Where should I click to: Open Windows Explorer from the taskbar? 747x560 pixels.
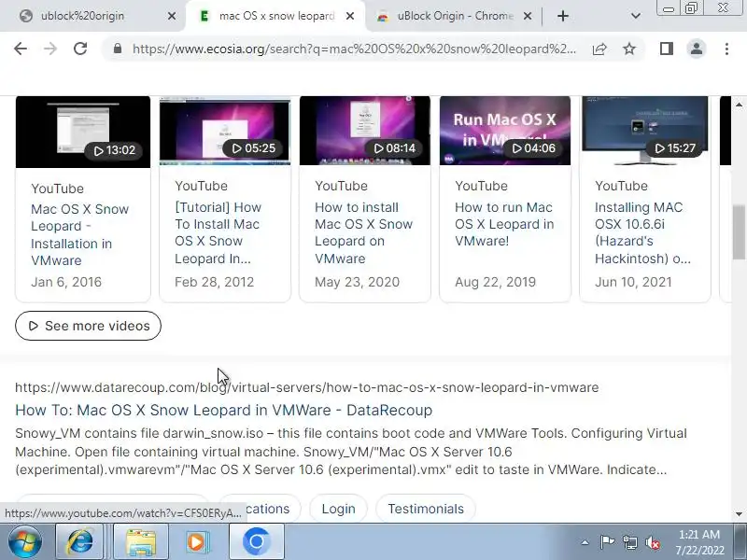pos(141,541)
